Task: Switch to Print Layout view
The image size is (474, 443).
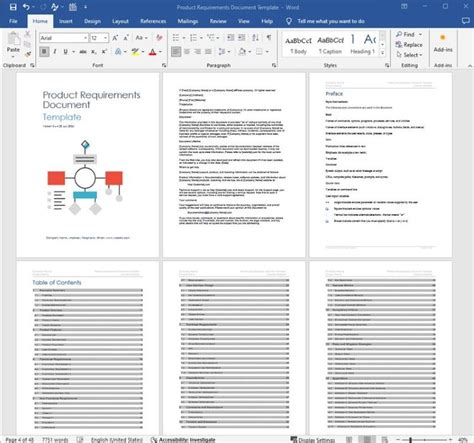Action: pos(367,440)
